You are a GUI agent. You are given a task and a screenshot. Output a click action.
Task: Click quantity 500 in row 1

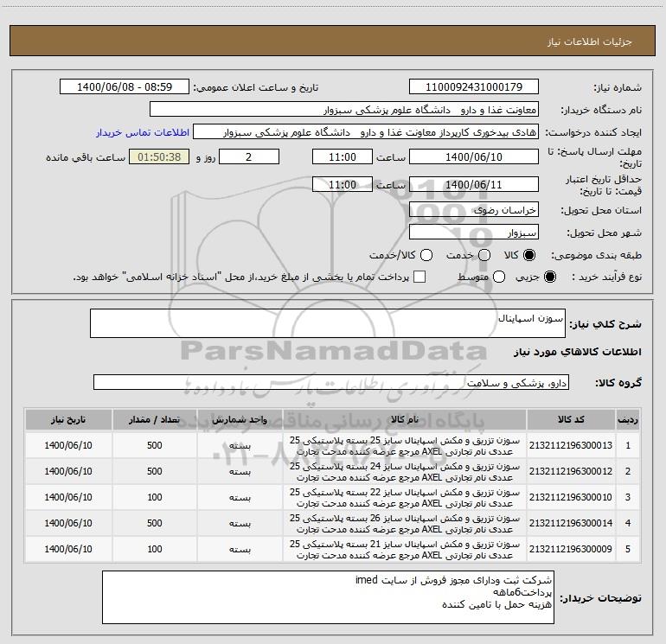click(155, 445)
